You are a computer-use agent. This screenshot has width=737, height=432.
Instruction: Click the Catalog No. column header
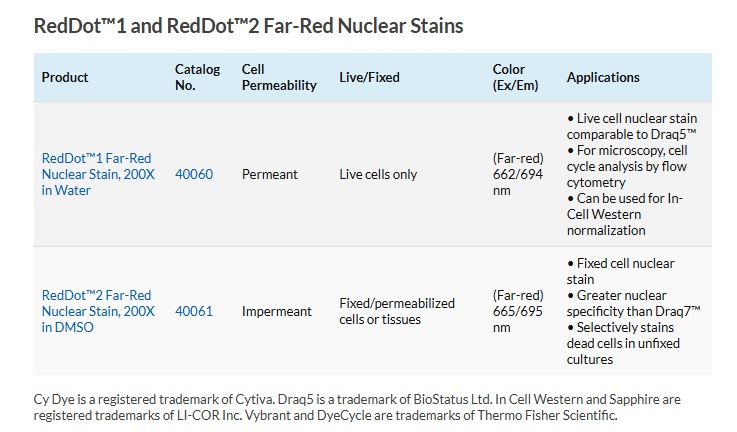(197, 77)
